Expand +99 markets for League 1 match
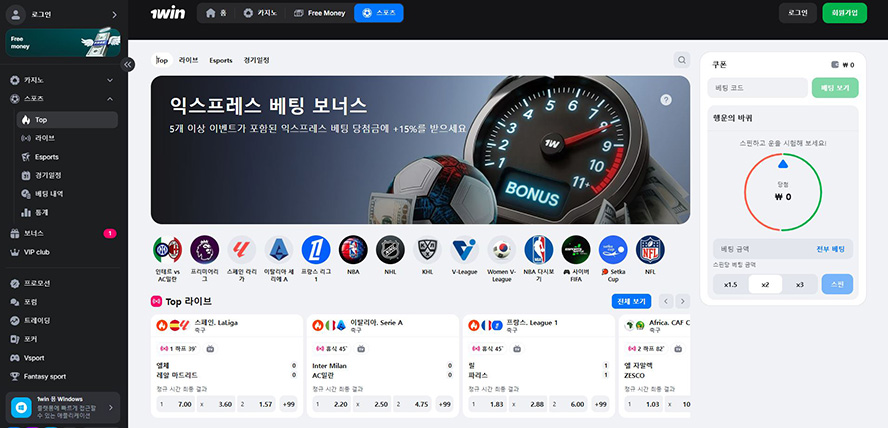This screenshot has height=428, width=888. [601, 404]
